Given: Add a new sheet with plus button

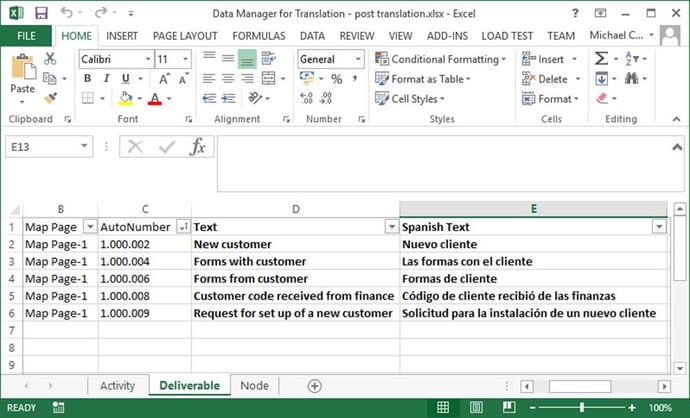Looking at the screenshot, I should (x=314, y=386).
